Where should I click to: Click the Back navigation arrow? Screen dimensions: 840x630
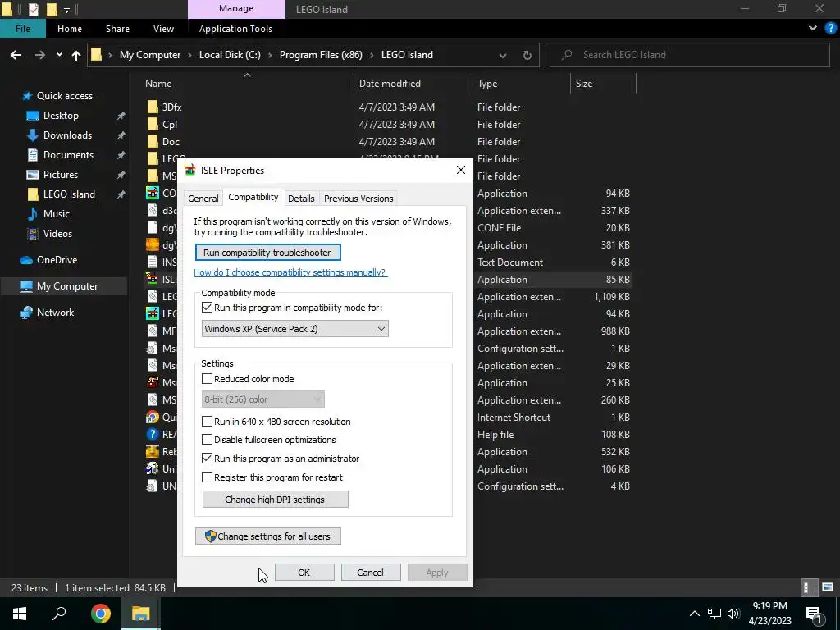(x=16, y=55)
